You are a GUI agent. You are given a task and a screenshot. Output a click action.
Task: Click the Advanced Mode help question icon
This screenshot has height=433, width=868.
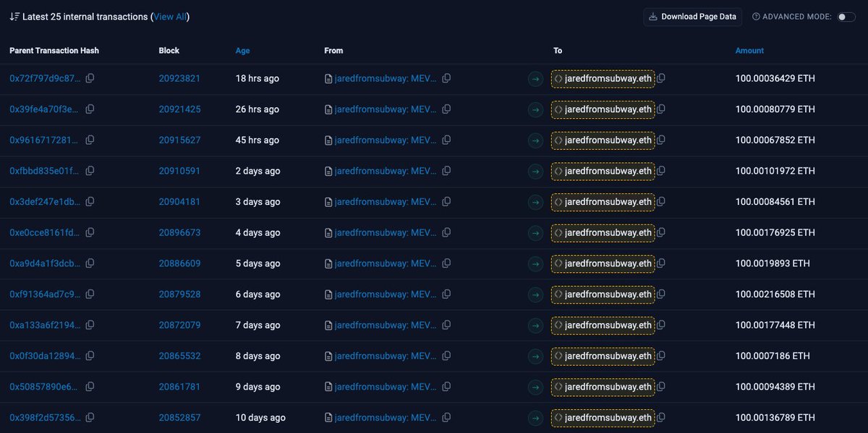tap(756, 17)
